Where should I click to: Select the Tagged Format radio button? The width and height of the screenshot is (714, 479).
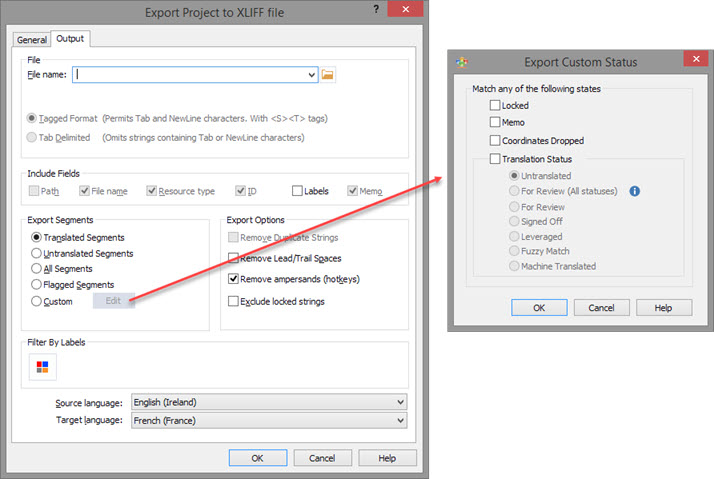pos(31,118)
